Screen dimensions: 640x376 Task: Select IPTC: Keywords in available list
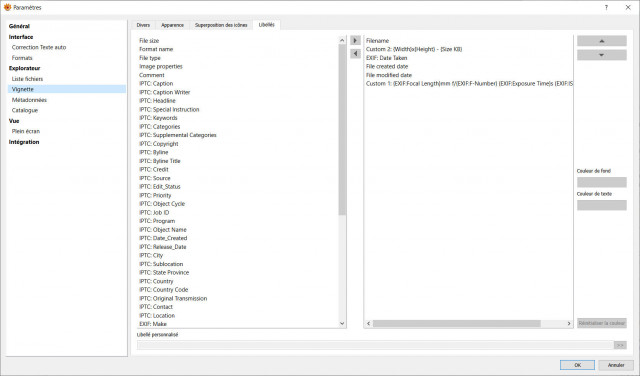(158, 118)
